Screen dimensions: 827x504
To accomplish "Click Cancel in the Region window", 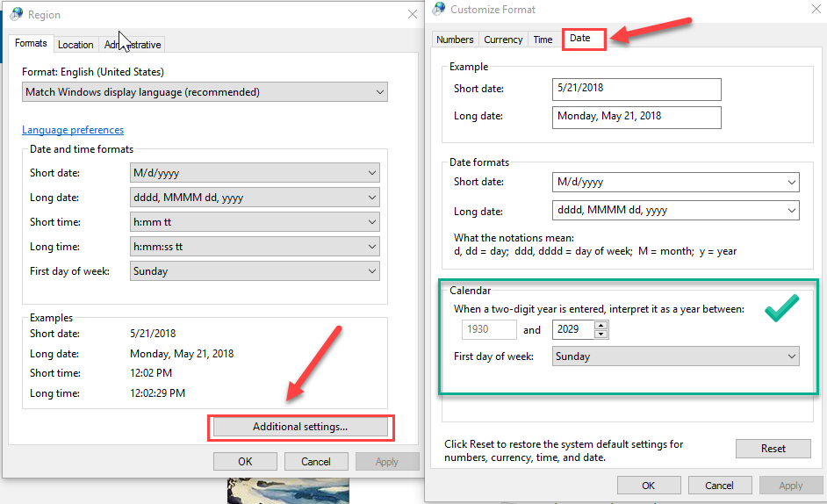I will point(316,461).
